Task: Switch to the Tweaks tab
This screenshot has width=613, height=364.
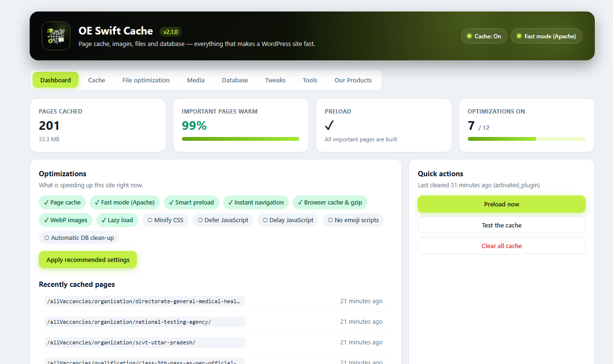Action: 275,80
